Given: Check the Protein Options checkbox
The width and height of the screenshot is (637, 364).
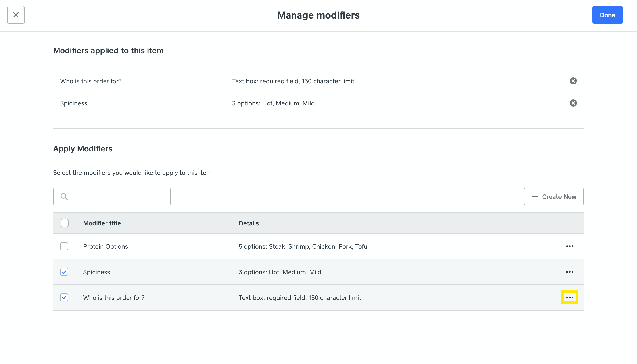Looking at the screenshot, I should 64,246.
